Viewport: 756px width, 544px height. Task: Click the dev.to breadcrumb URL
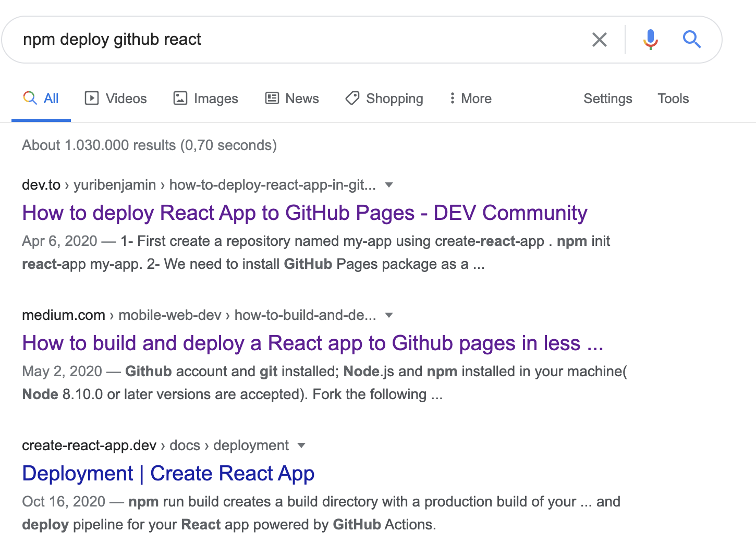[199, 185]
